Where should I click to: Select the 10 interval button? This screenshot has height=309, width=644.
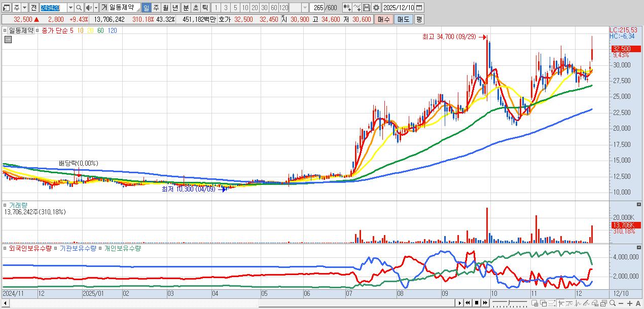[x=245, y=8]
